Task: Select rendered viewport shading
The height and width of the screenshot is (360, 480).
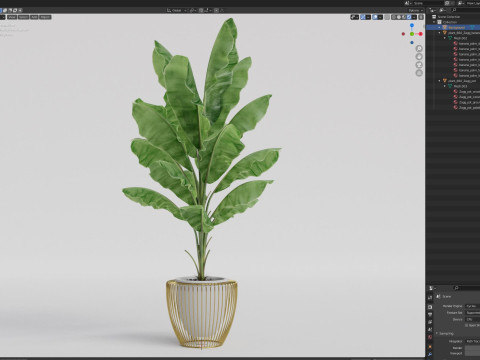Action: [409, 17]
